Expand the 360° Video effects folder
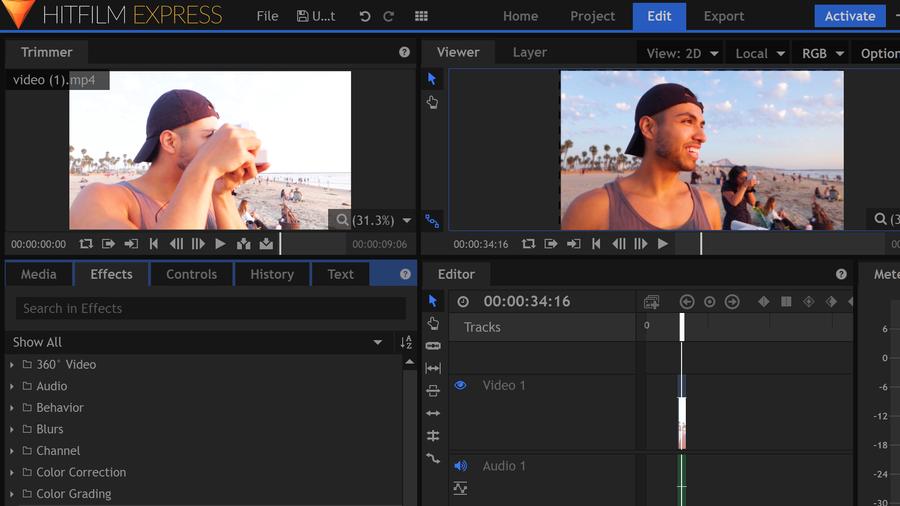The height and width of the screenshot is (506, 900). pyautogui.click(x=11, y=365)
